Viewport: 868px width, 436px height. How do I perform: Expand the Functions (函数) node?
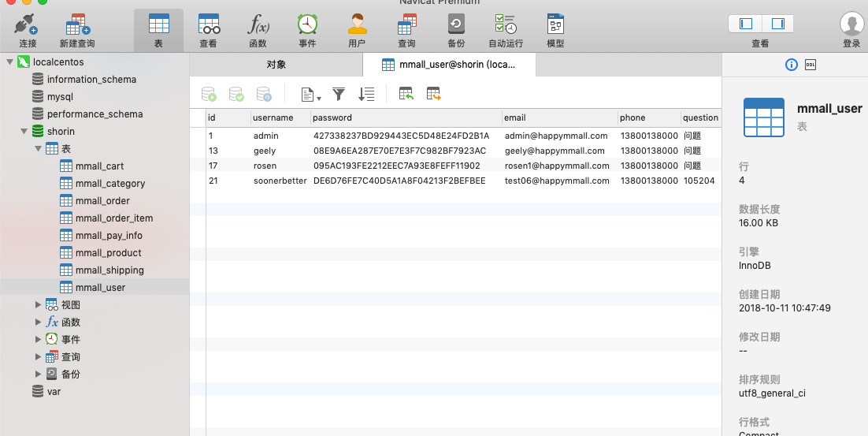pos(38,322)
